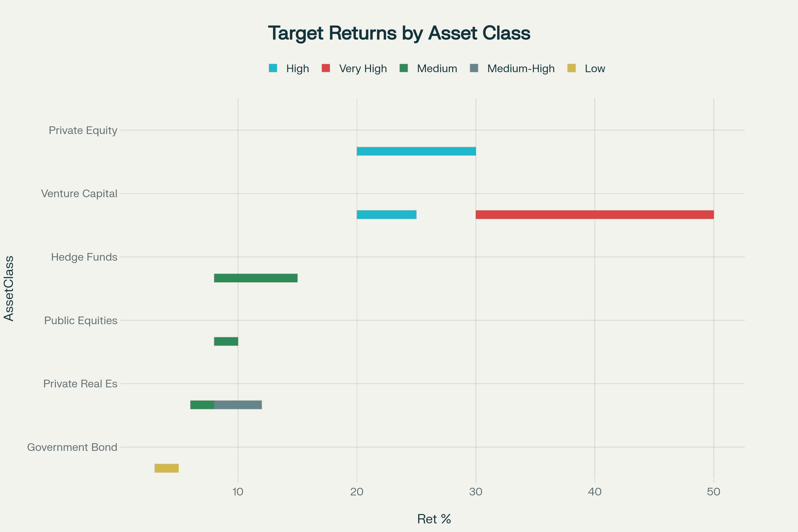Toggle the Very High legend label
Screen dimensions: 798x532
(363, 68)
